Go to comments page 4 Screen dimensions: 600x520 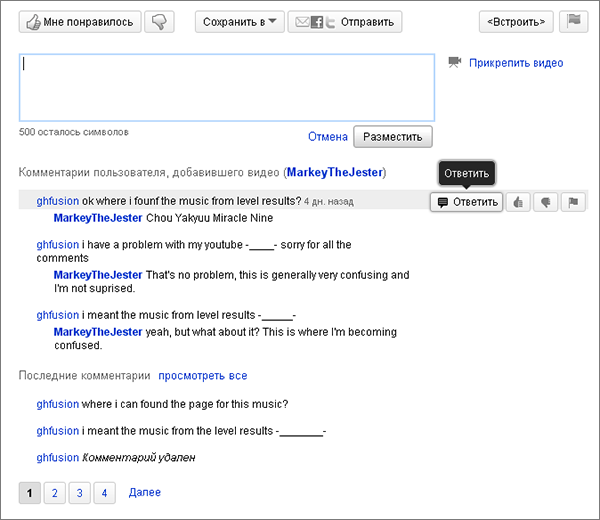coord(105,492)
